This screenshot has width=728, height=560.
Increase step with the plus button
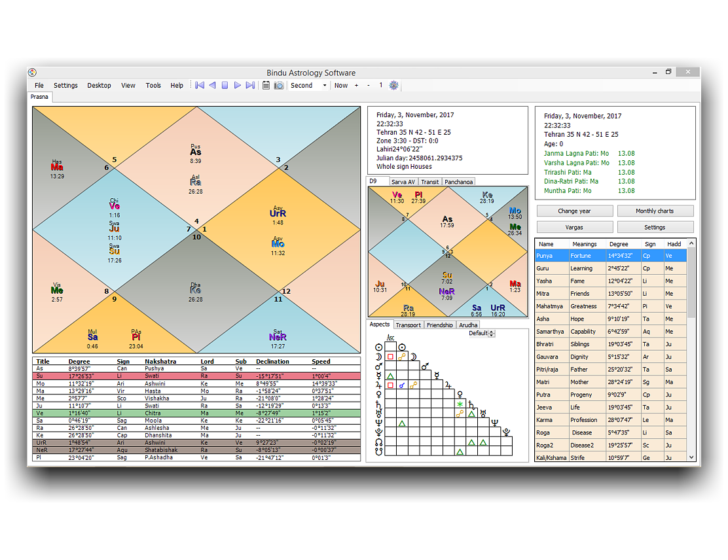click(x=357, y=85)
